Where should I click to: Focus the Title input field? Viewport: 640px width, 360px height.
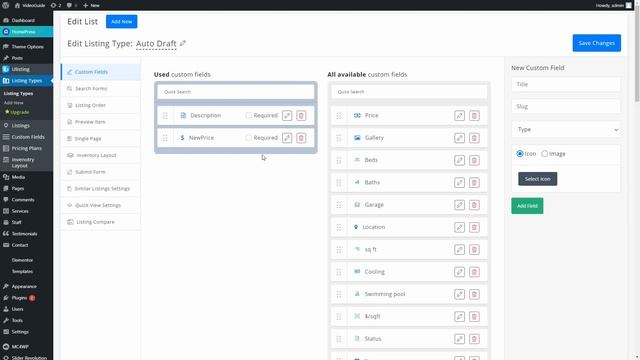coord(566,84)
